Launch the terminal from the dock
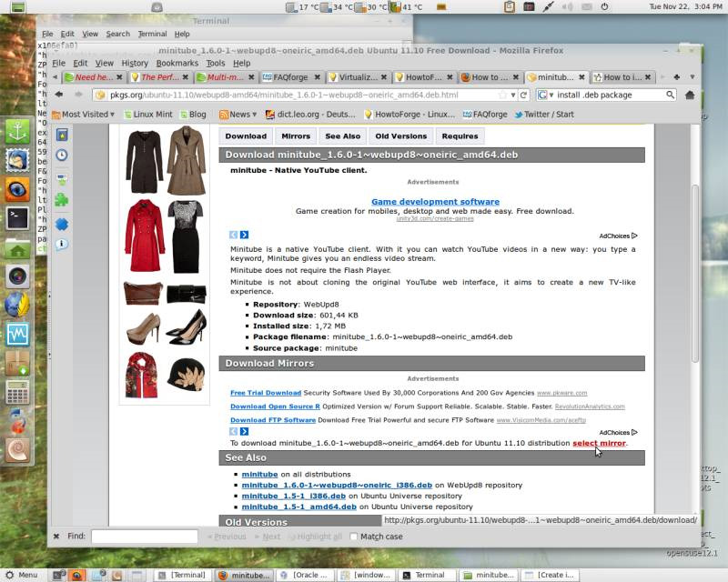 tap(17, 218)
